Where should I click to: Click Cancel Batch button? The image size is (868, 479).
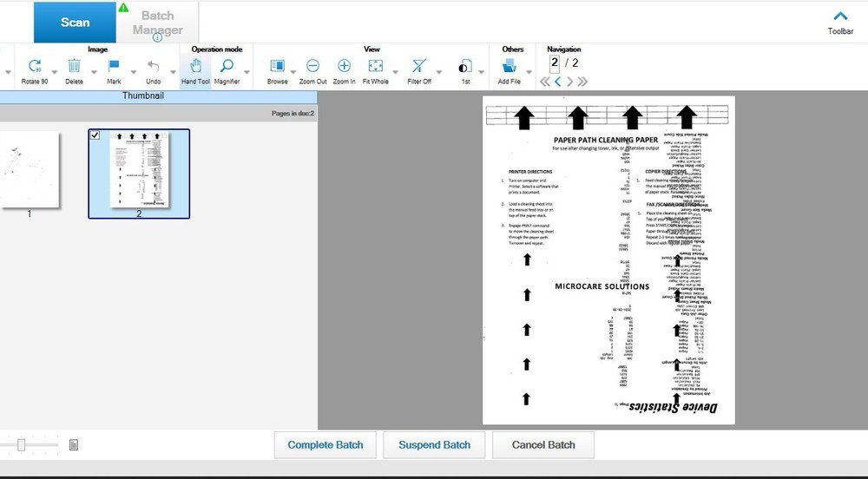pos(543,445)
